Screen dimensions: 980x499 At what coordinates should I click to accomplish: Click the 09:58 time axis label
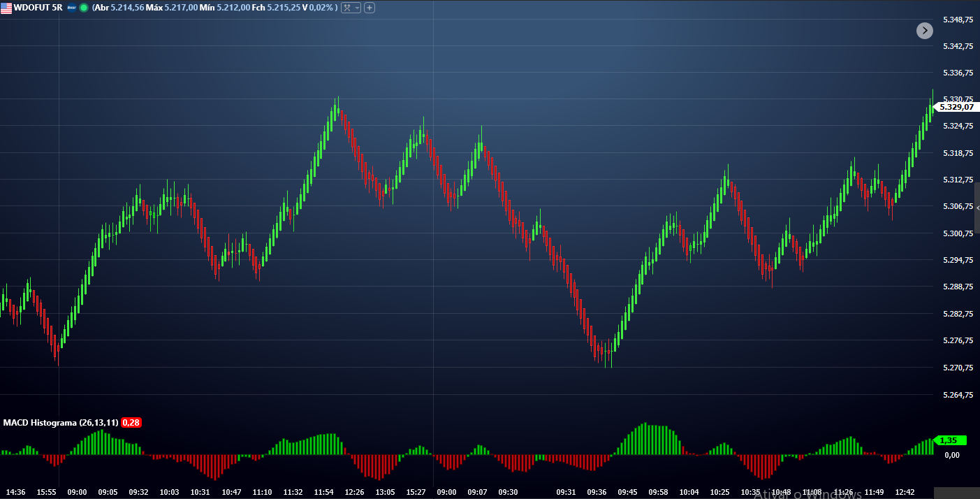click(658, 492)
